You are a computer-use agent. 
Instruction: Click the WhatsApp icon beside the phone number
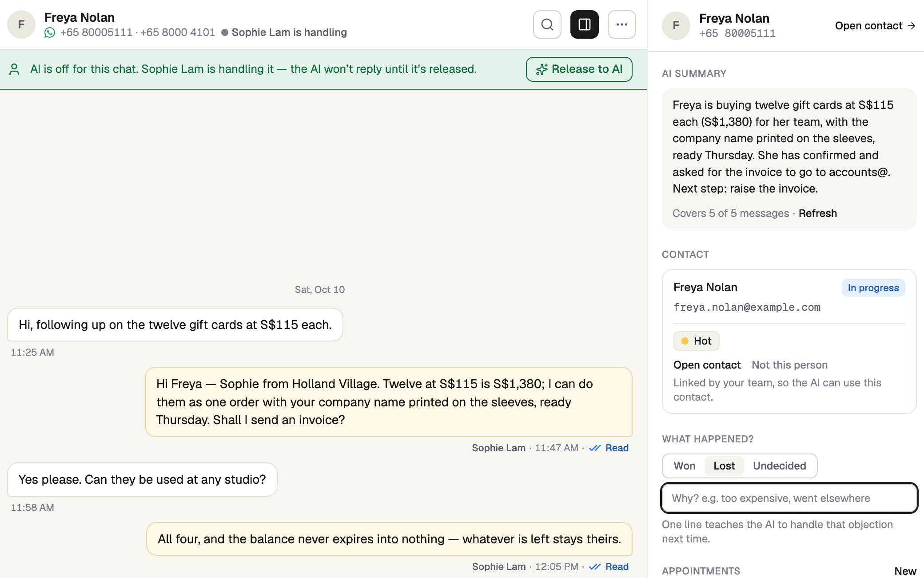[x=50, y=32]
